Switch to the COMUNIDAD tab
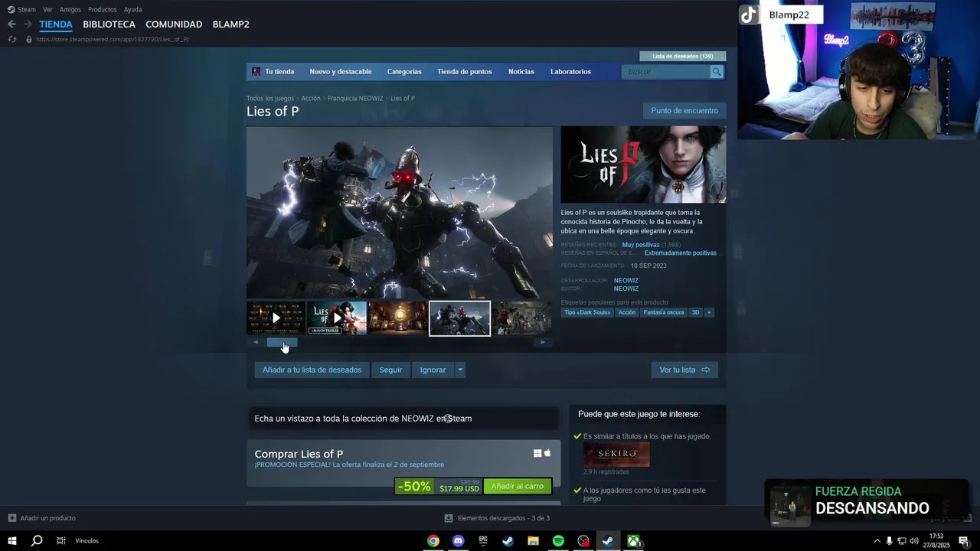 point(174,24)
